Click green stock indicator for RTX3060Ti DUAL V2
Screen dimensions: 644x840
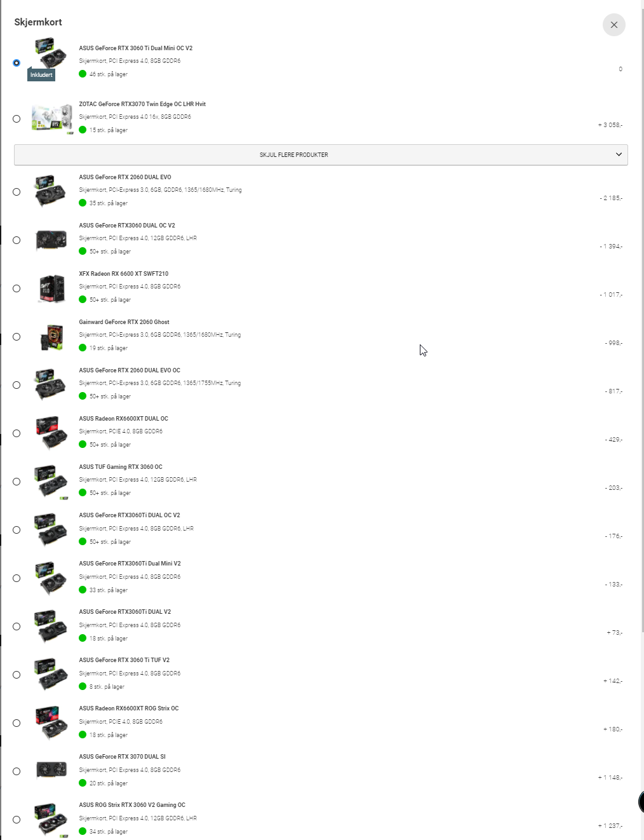click(83, 638)
